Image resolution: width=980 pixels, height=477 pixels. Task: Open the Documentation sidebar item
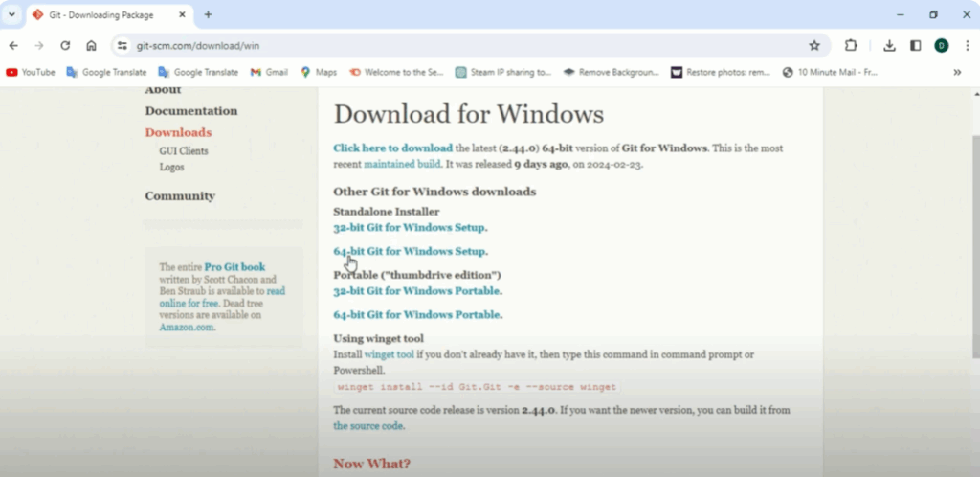[x=191, y=111]
